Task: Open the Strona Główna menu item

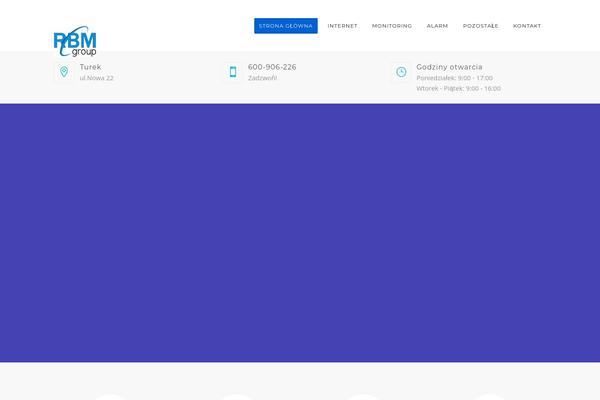Action: click(286, 26)
